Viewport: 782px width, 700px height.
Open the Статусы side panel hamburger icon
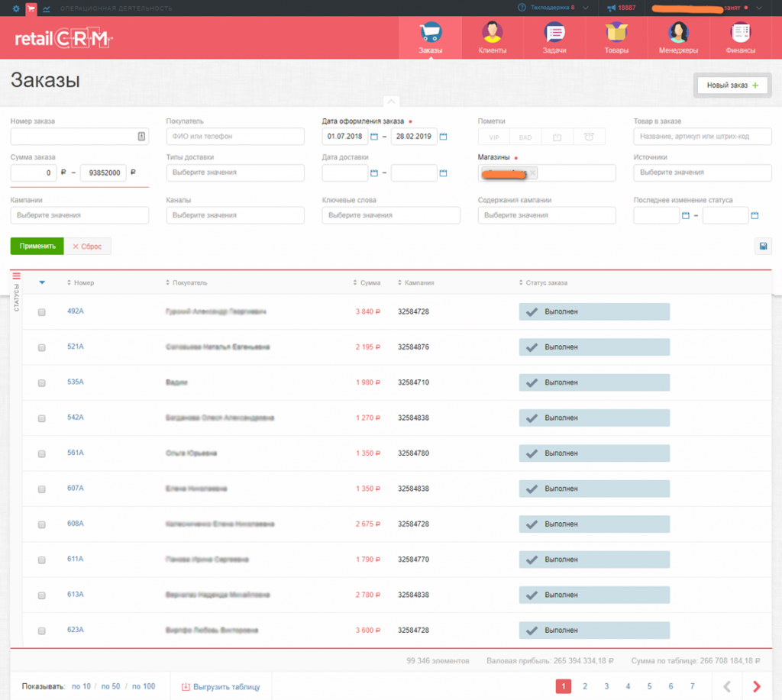[x=17, y=276]
